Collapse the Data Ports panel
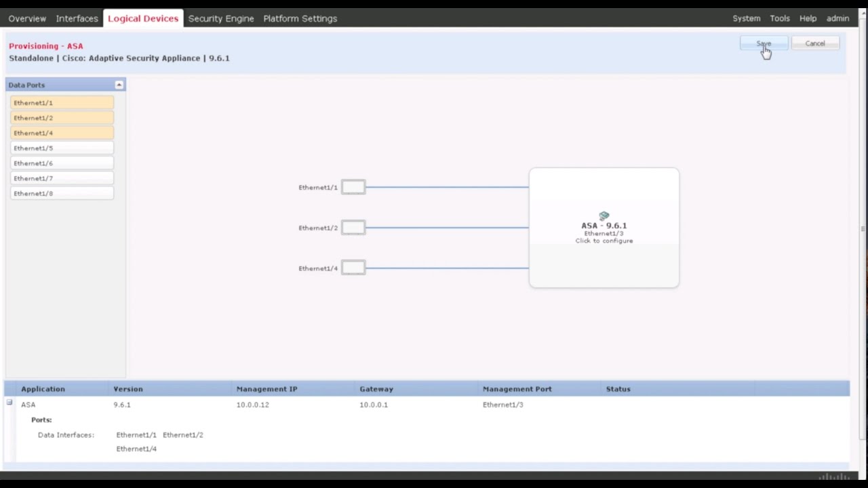This screenshot has width=868, height=488. coord(119,85)
